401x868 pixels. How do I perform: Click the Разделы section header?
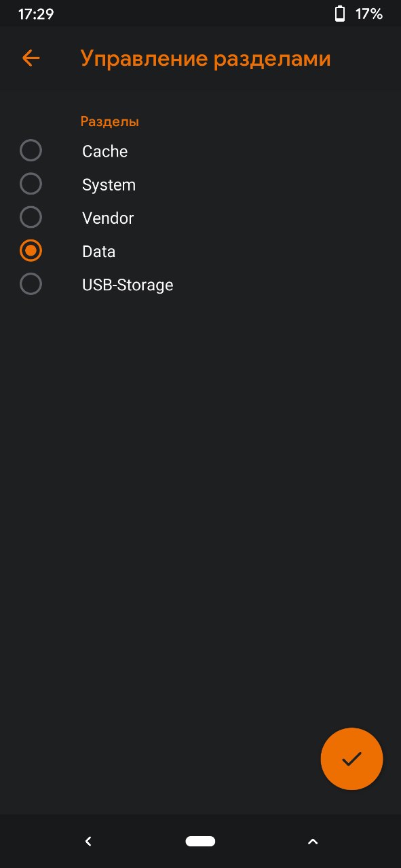point(110,122)
